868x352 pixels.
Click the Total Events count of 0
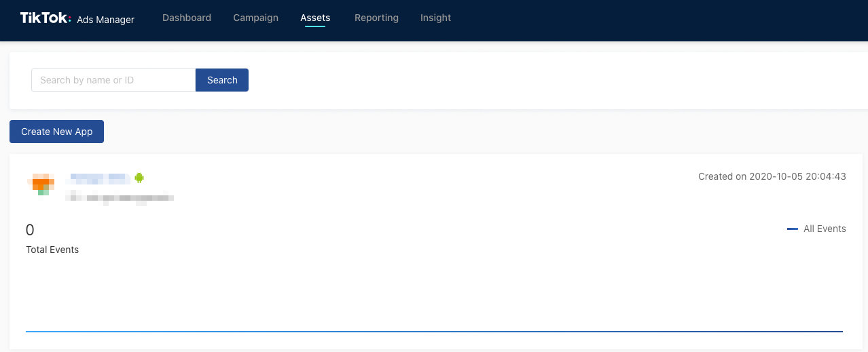[x=30, y=230]
